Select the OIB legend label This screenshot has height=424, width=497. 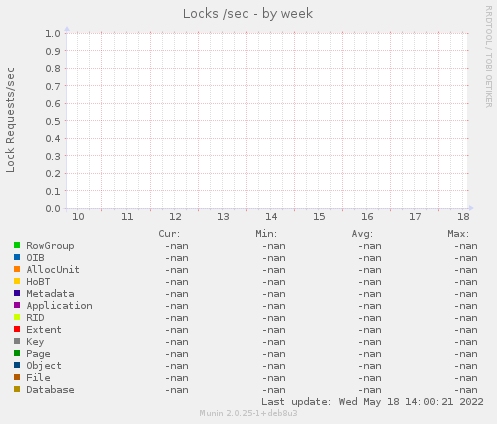pyautogui.click(x=35, y=258)
